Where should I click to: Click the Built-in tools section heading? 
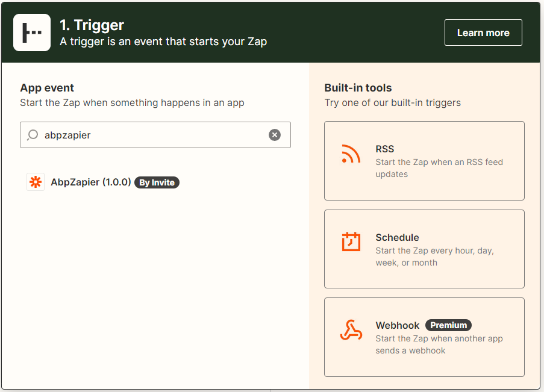358,88
